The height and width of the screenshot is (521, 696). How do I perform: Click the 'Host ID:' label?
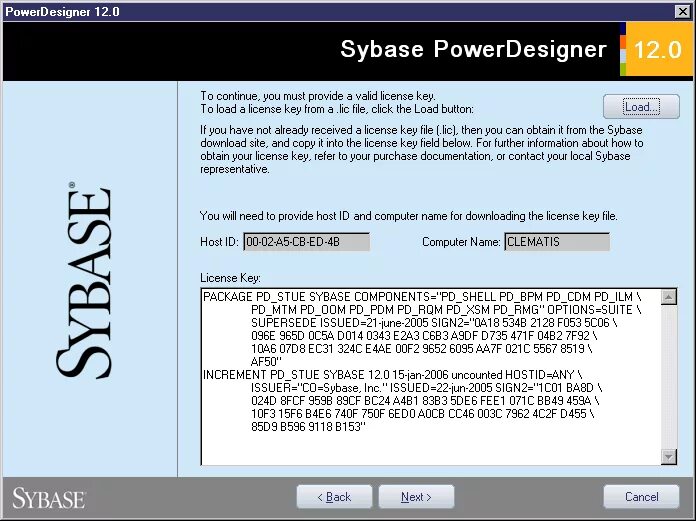click(219, 242)
